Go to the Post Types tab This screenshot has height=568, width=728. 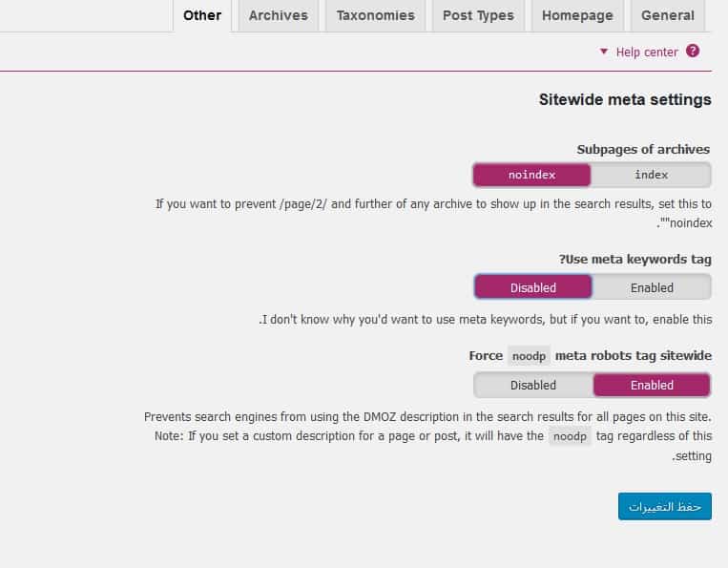(478, 16)
